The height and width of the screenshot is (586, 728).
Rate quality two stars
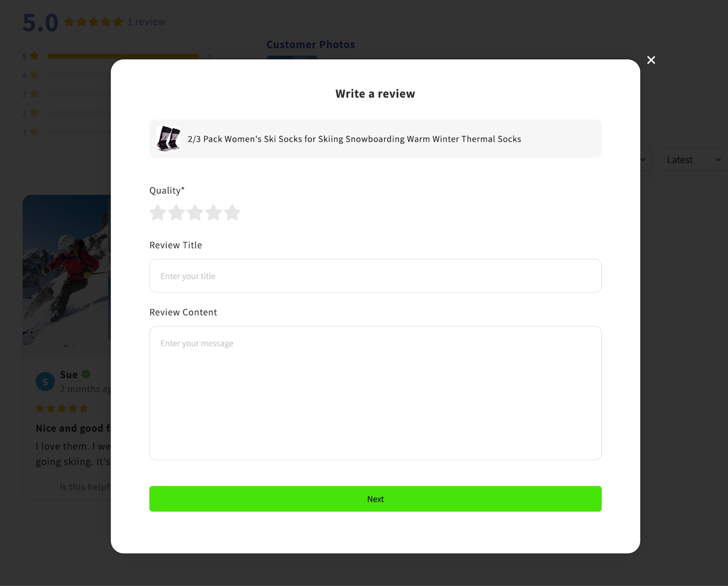(x=177, y=212)
